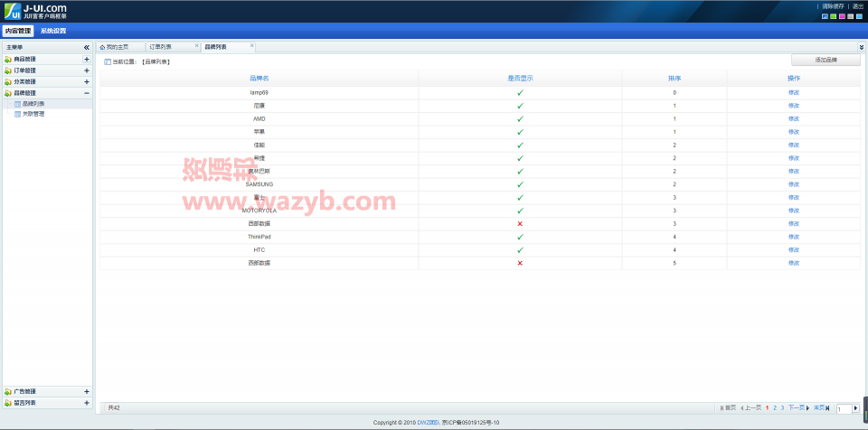Viewport: 868px width, 430px height.
Task: Click the 清除缓存 link
Action: [x=833, y=6]
